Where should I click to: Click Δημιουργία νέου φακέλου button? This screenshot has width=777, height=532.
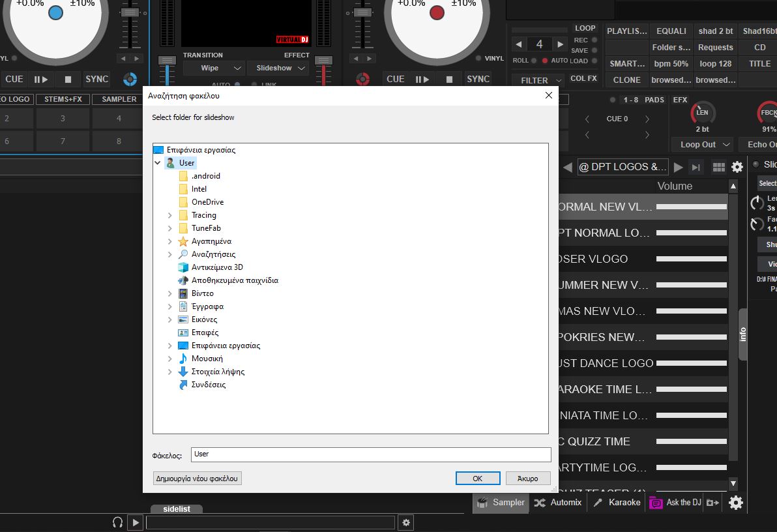pyautogui.click(x=198, y=479)
